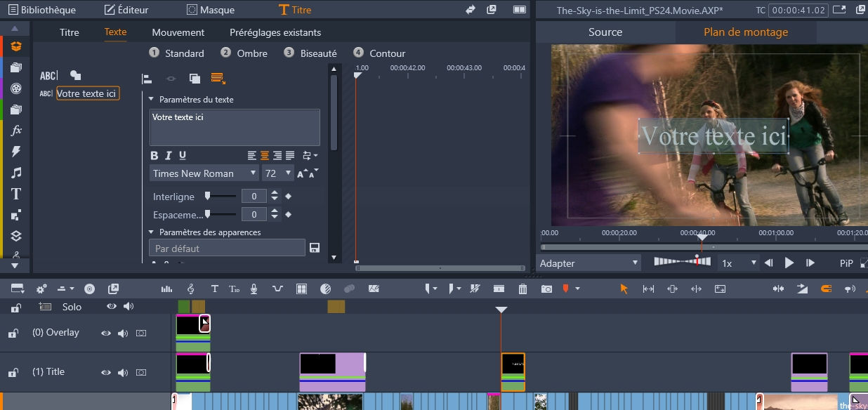Open the Adapter zoom dropdown

click(589, 263)
